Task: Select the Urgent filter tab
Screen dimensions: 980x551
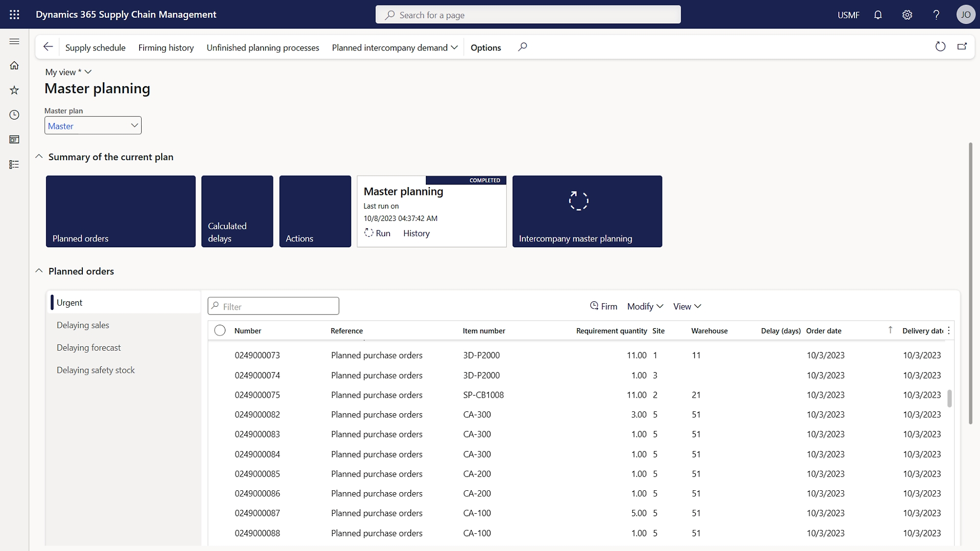Action: click(69, 302)
